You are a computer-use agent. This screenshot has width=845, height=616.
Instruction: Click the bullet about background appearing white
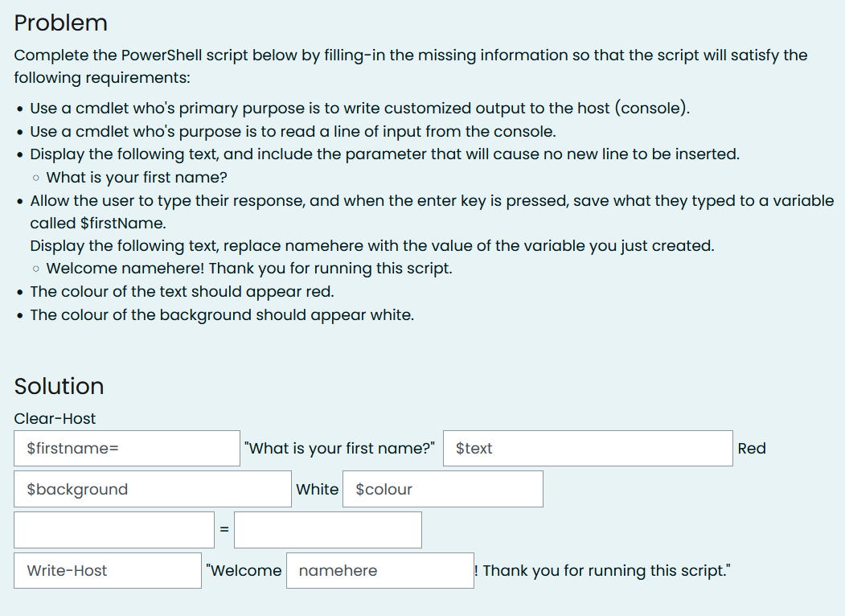(222, 314)
